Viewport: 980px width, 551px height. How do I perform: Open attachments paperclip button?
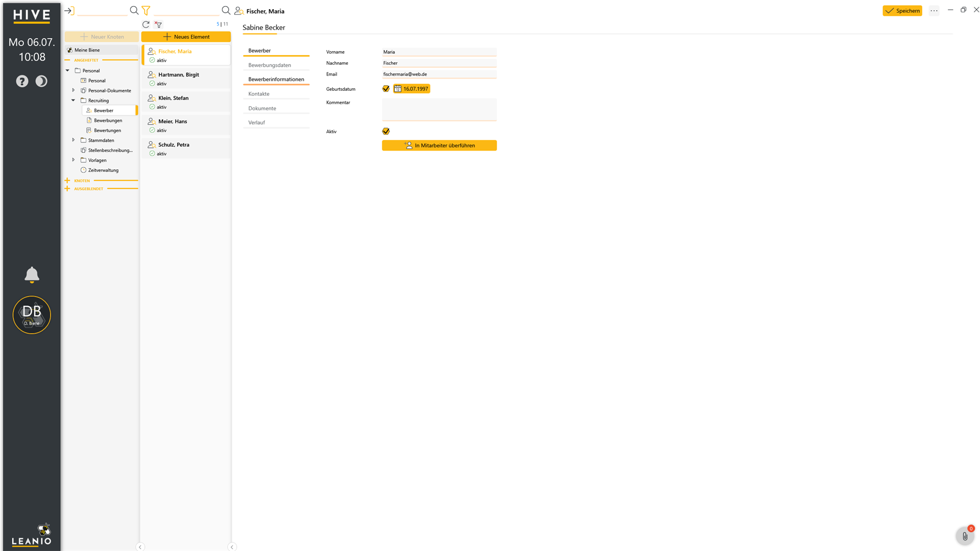(965, 536)
